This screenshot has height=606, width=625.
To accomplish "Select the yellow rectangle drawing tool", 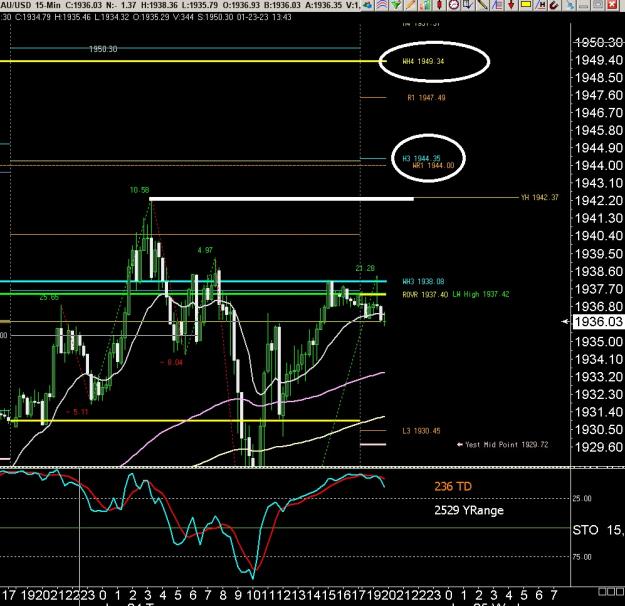I will (526, 5).
